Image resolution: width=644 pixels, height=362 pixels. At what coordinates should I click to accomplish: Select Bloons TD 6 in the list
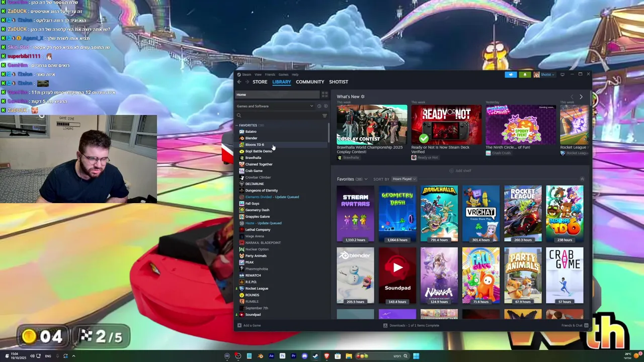254,145
